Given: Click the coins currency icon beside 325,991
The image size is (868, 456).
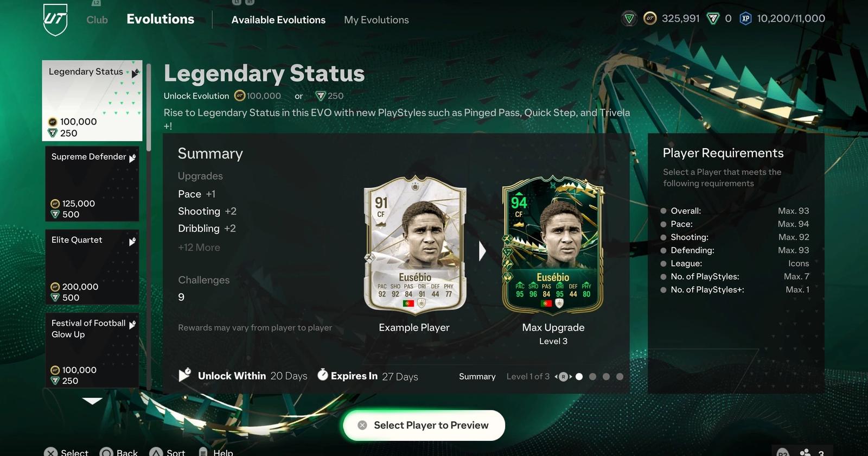Looking at the screenshot, I should (x=650, y=18).
